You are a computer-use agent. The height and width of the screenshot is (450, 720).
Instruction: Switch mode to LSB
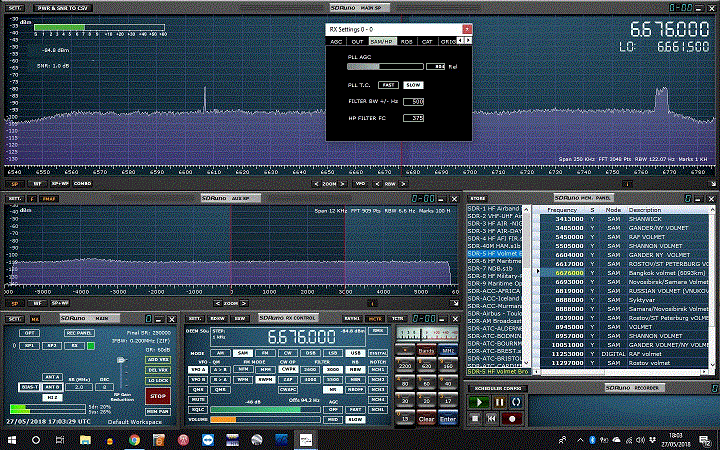333,353
